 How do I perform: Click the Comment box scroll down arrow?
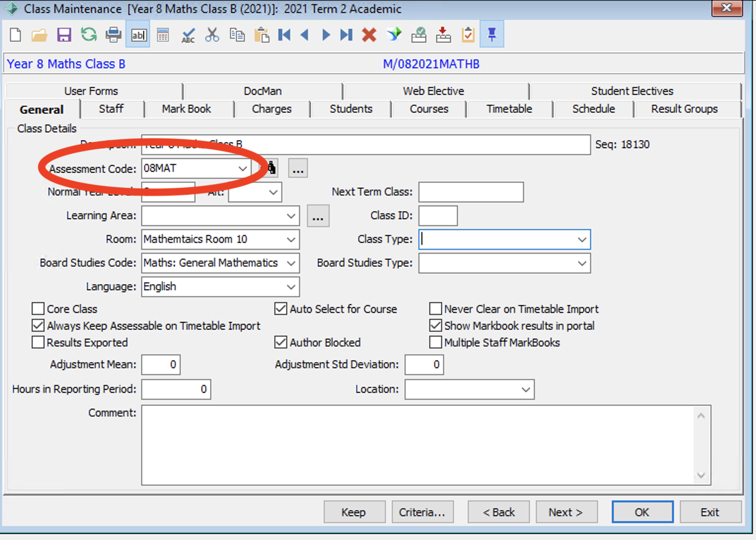[x=701, y=475]
